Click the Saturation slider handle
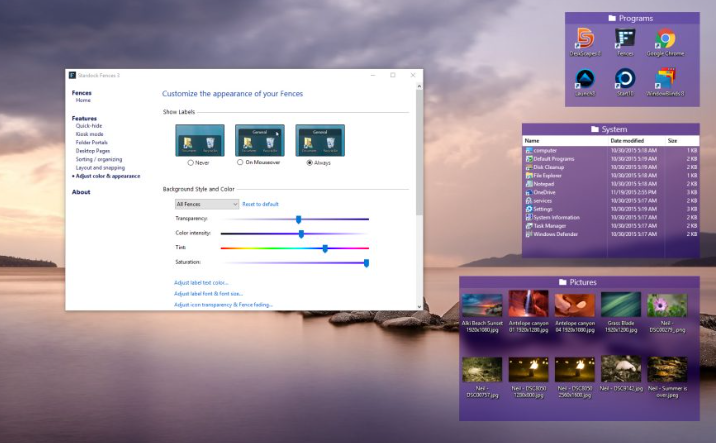 pyautogui.click(x=366, y=264)
